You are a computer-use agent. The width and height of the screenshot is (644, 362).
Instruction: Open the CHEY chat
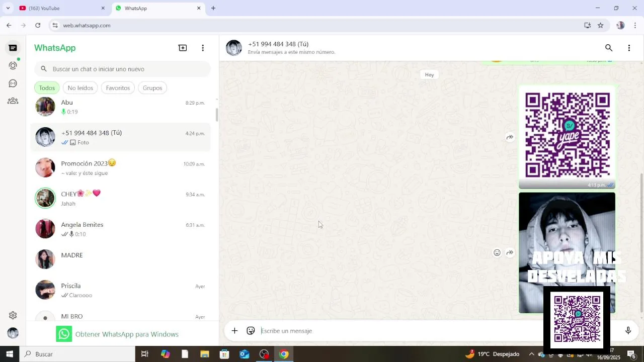(121, 199)
